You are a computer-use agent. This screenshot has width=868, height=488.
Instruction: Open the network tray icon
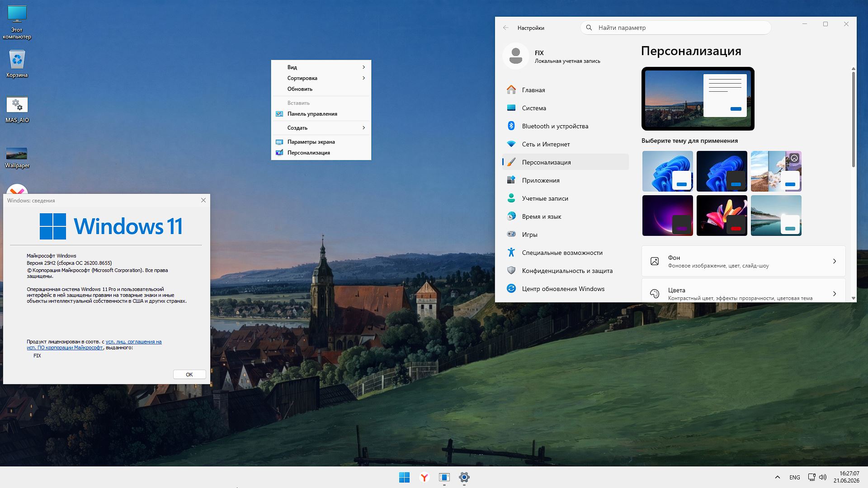[x=812, y=477]
